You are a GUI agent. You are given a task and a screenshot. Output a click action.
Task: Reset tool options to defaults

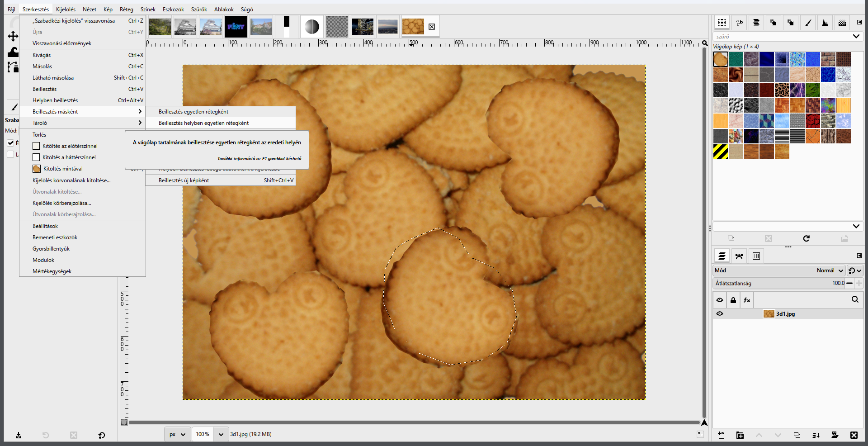[102, 435]
